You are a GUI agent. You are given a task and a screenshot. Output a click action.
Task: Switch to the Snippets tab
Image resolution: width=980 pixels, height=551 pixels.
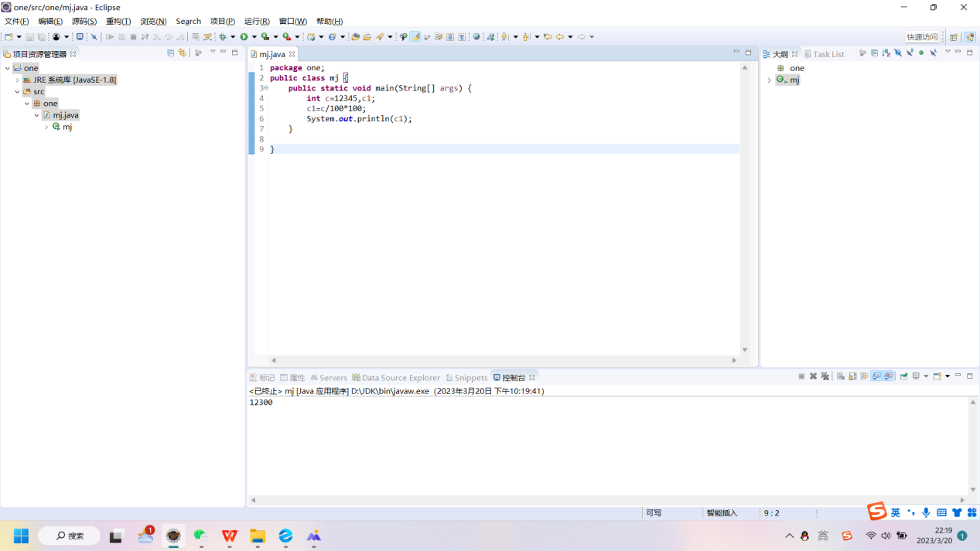click(x=466, y=378)
